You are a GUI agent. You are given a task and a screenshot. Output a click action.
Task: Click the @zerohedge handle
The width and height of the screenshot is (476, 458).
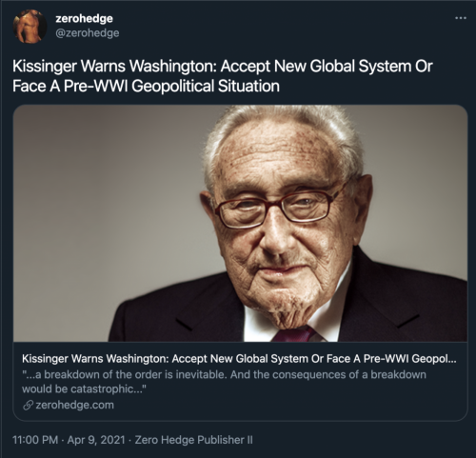88,33
